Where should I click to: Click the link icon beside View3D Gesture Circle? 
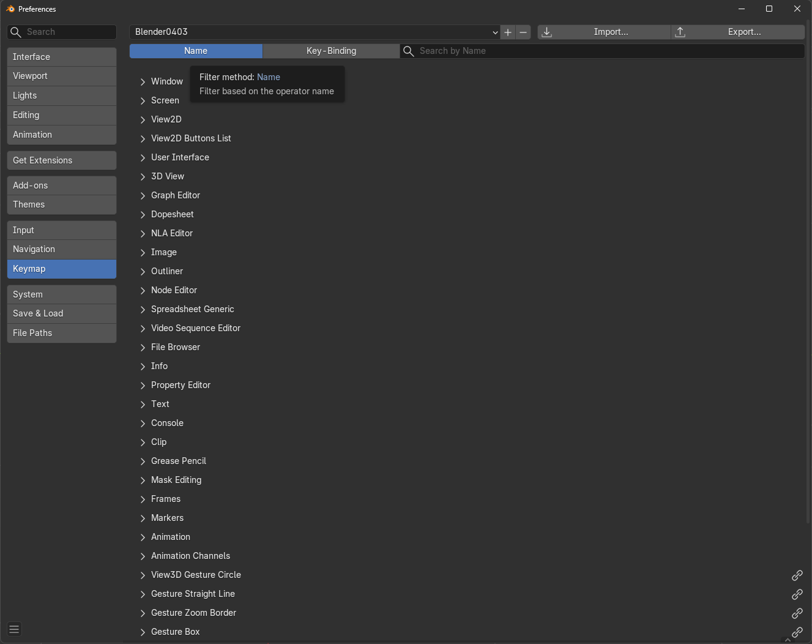point(797,575)
